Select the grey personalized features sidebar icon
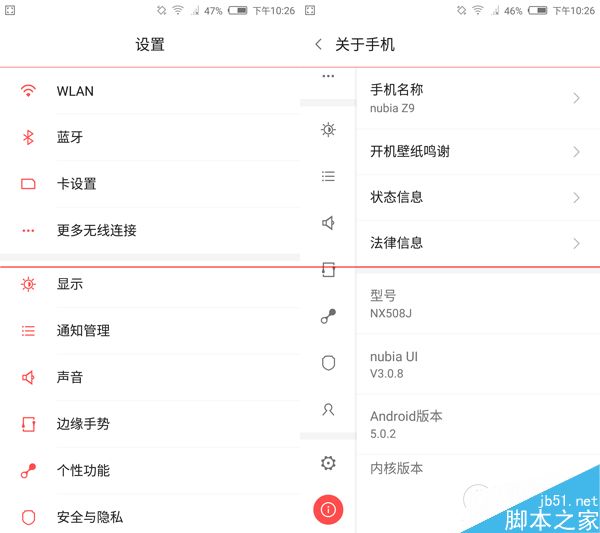The image size is (600, 533). click(x=328, y=316)
